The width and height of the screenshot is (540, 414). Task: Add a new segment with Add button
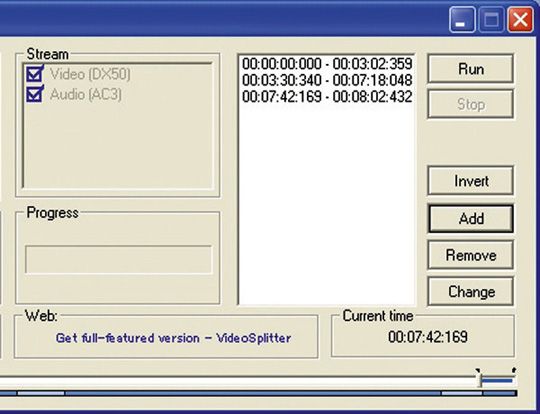[x=470, y=218]
